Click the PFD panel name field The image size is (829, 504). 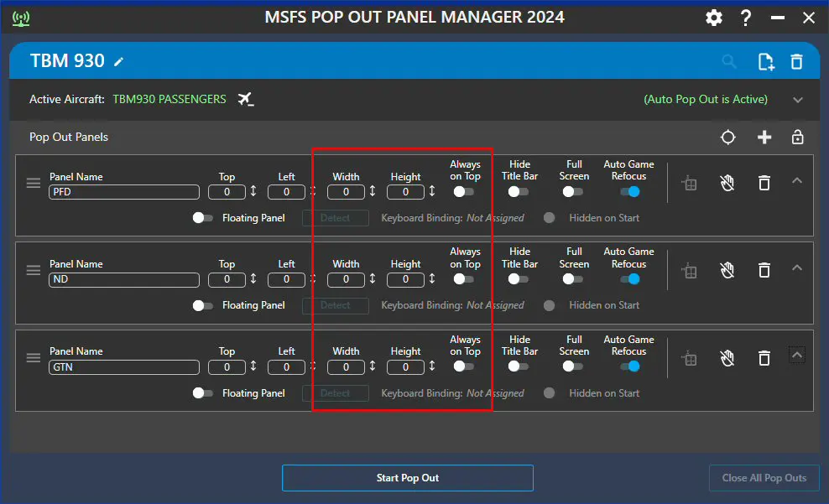click(124, 192)
